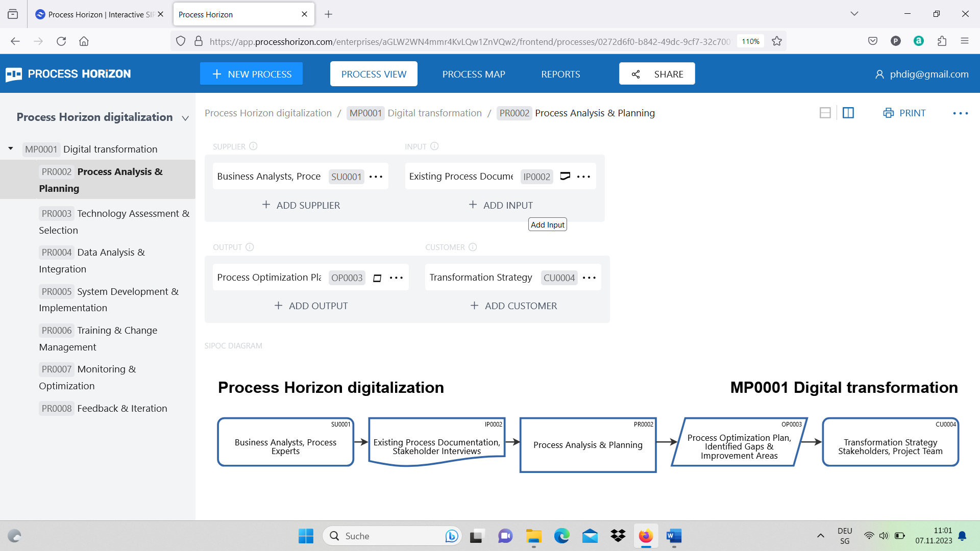Click taskbar search box Suche
The width and height of the screenshot is (980, 551).
coord(392,536)
